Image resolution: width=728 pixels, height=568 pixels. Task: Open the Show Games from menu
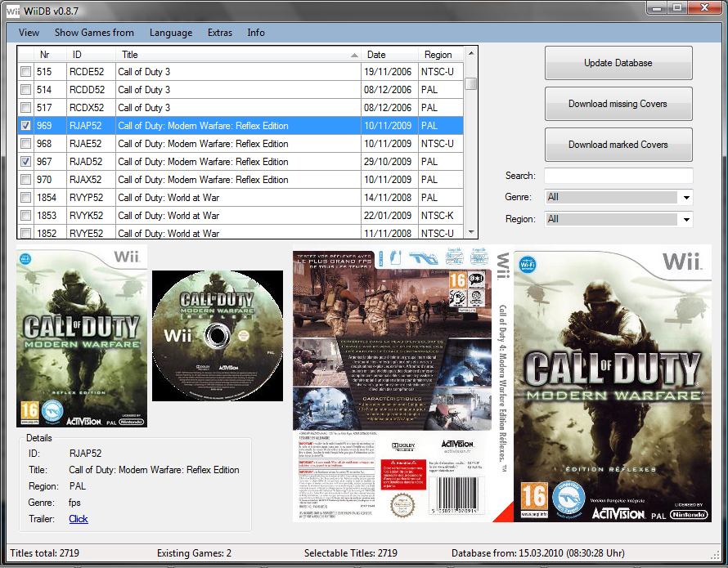point(94,33)
